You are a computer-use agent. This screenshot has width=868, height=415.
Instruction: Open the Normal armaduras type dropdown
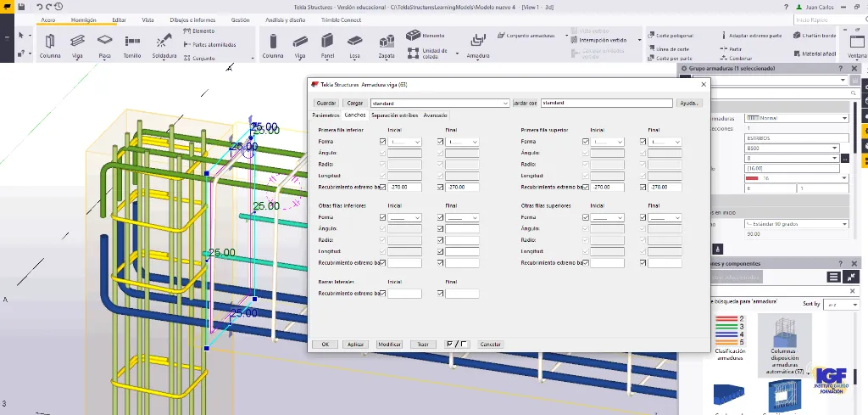coord(797,118)
